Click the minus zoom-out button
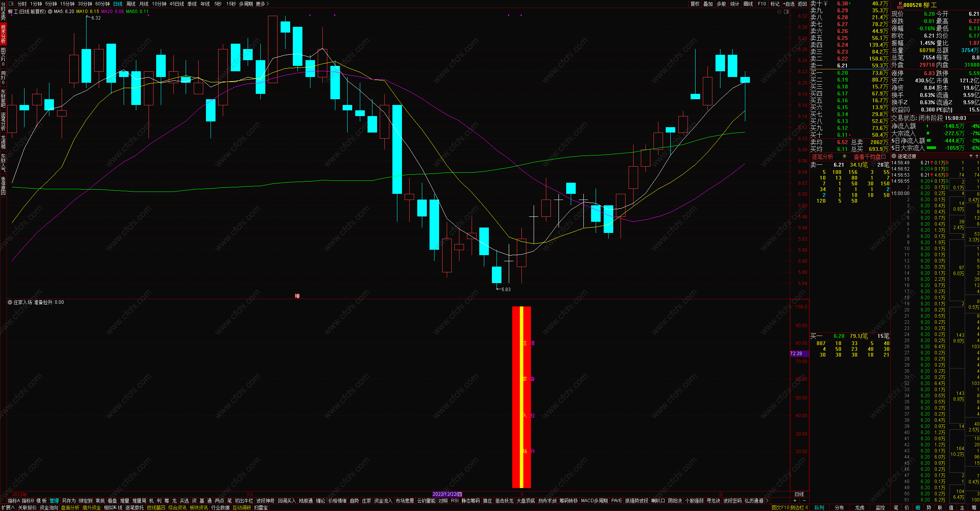980x511 pixels. pos(804,501)
